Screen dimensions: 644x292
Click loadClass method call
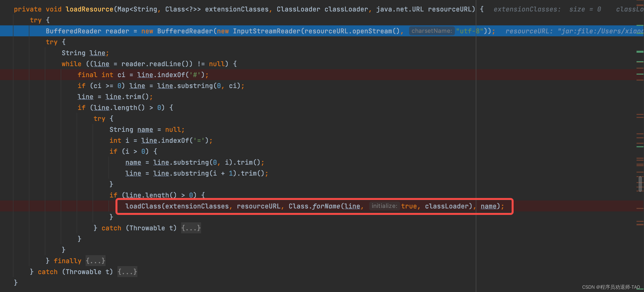[143, 206]
